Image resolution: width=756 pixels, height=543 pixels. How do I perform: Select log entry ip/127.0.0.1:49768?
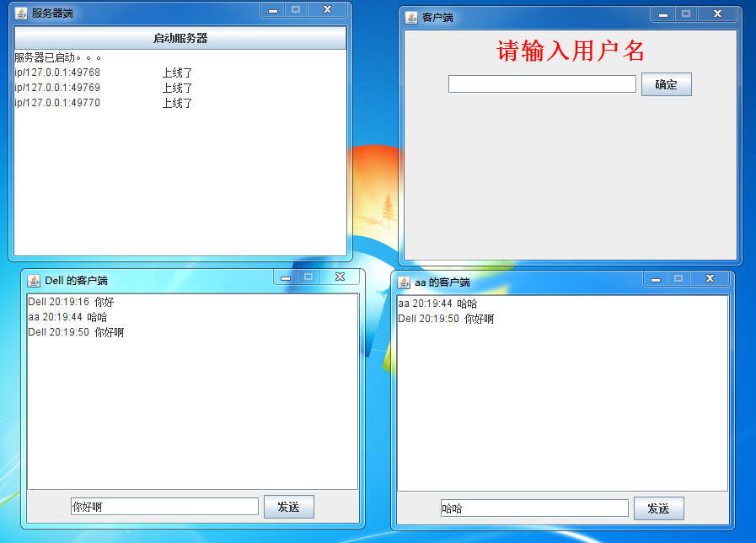click(x=57, y=73)
